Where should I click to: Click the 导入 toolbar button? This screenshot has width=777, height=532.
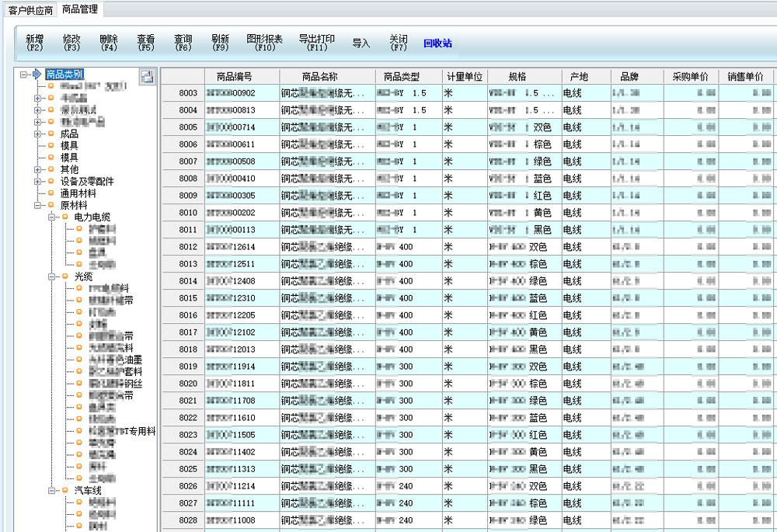pyautogui.click(x=361, y=43)
